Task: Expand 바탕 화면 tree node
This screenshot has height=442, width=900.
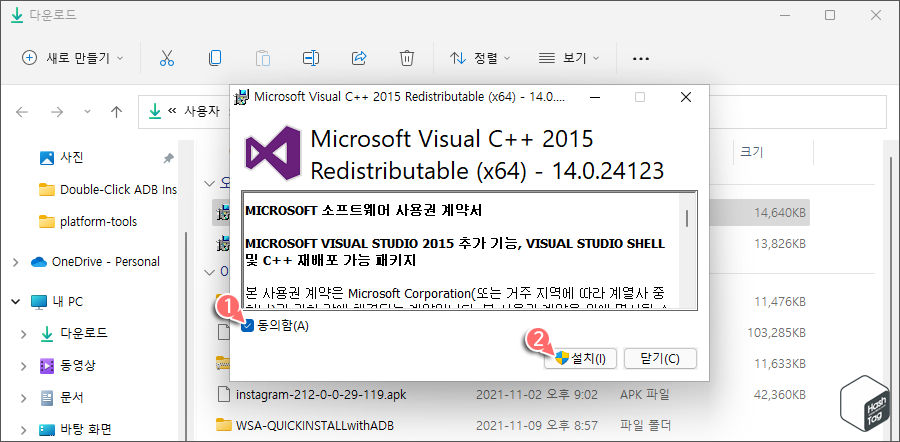Action: coord(24,429)
